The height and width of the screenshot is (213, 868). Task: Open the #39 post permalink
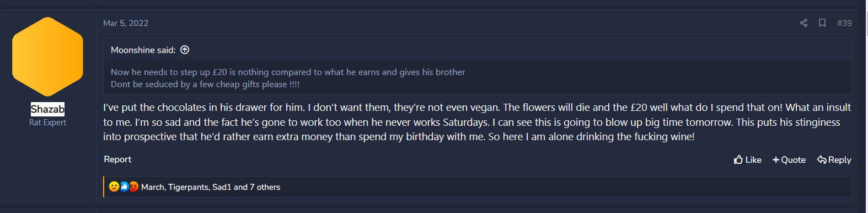coord(844,23)
